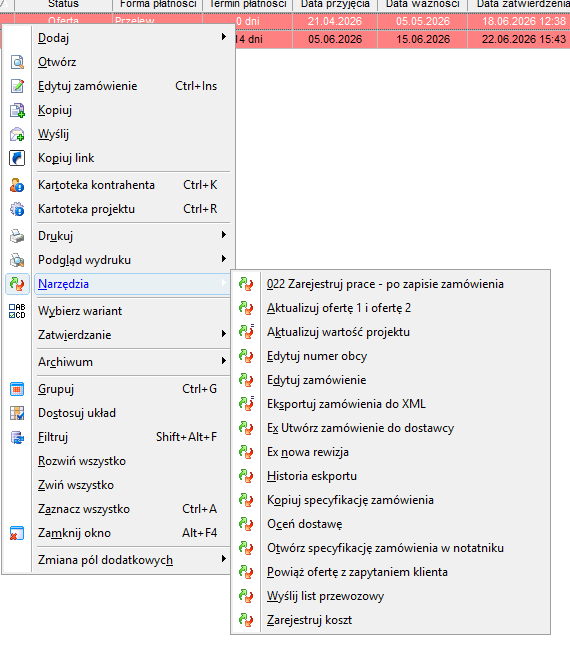This screenshot has height=647, width=570.
Task: Click the printer icon beside Drukuj
Action: 17,236
